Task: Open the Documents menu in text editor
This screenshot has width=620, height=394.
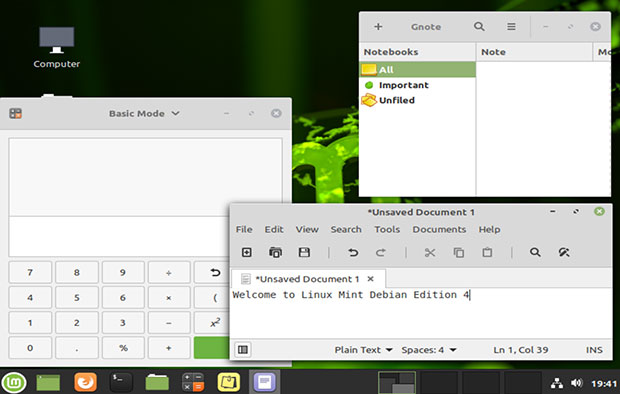Action: point(439,229)
